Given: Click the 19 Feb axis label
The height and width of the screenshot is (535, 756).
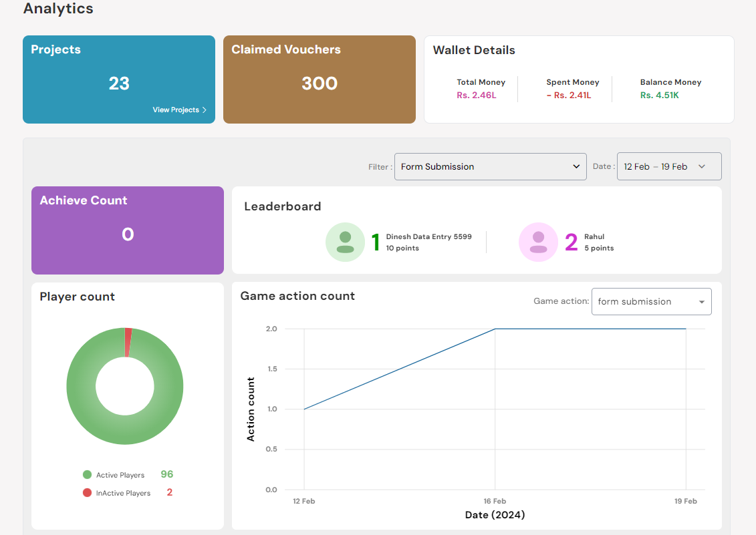Looking at the screenshot, I should click(686, 501).
